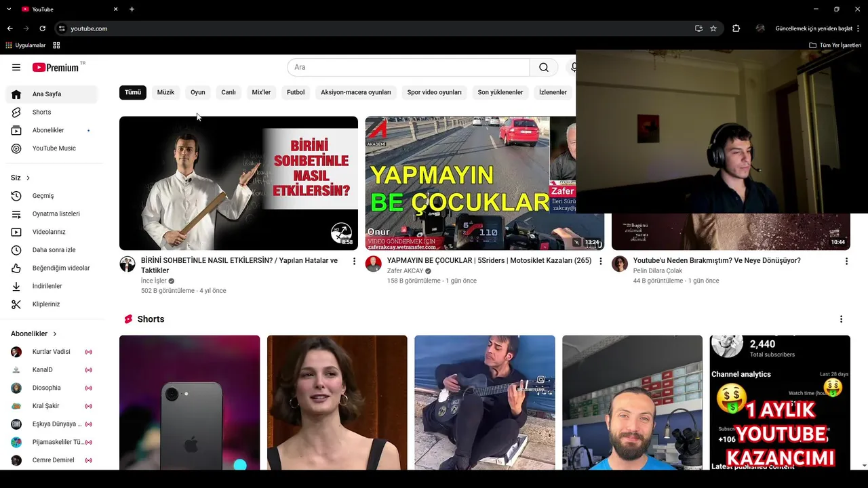Open guitar player Shorts thumbnail
The height and width of the screenshot is (488, 868).
click(485, 403)
